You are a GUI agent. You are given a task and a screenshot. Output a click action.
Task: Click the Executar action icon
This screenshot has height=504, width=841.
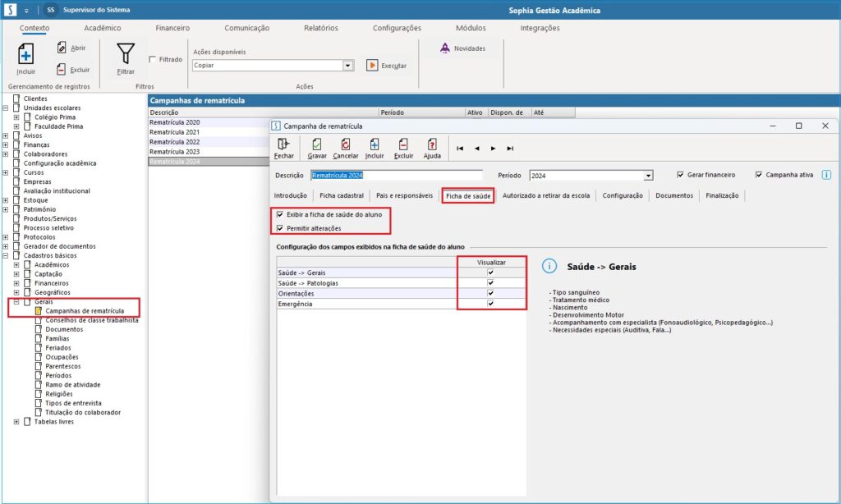pos(372,66)
